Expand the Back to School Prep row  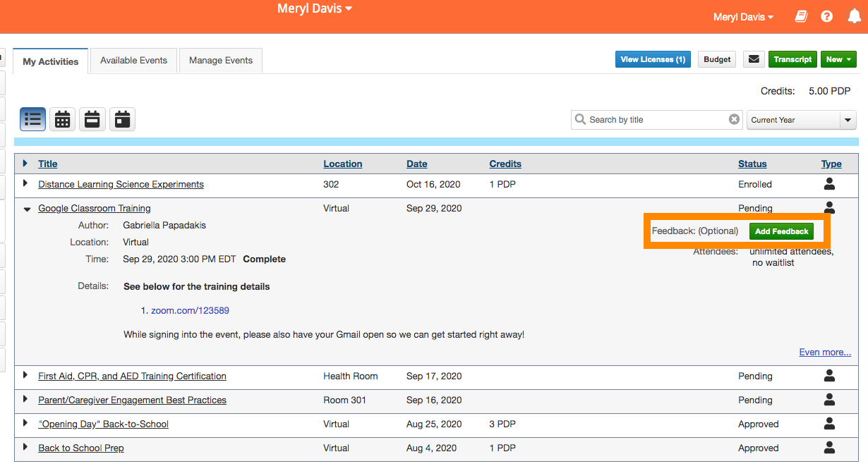click(x=25, y=447)
